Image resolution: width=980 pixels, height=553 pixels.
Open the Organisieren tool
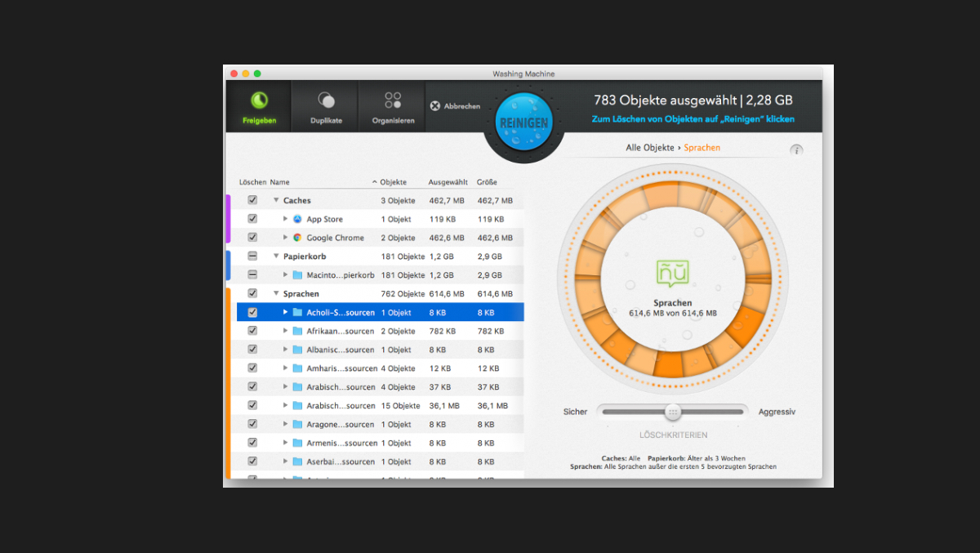point(393,107)
